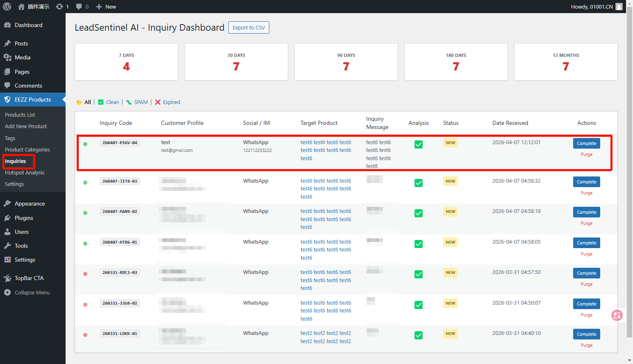Screen dimensions: 633x364
Task: Click green analysis checkmark for 260407-PSGV-04
Action: pyautogui.click(x=418, y=145)
